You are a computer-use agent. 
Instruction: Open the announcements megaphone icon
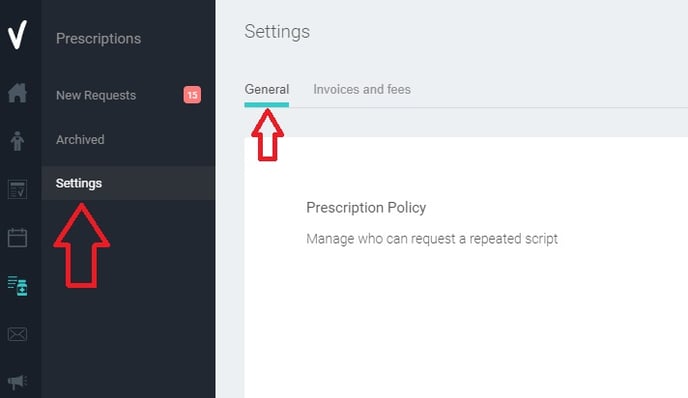(x=17, y=382)
